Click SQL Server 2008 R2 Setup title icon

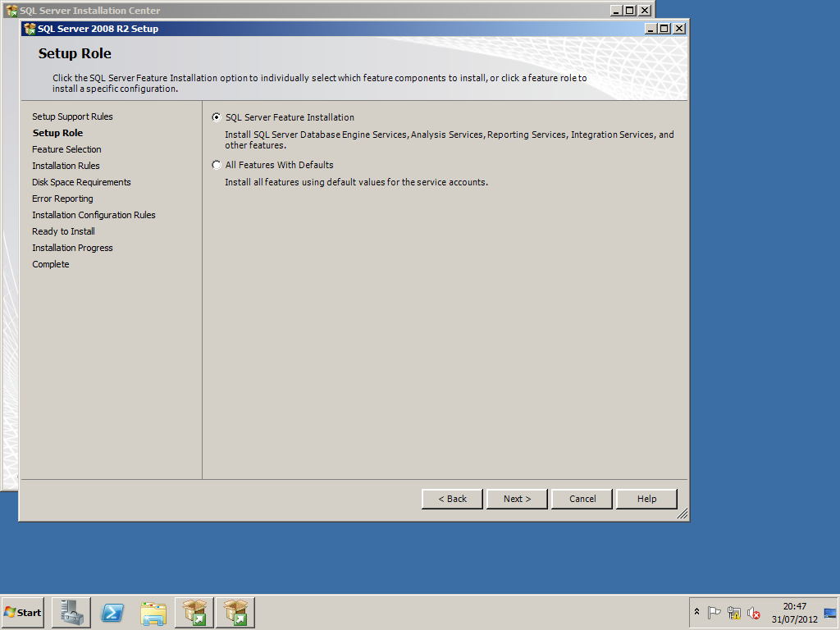click(30, 29)
